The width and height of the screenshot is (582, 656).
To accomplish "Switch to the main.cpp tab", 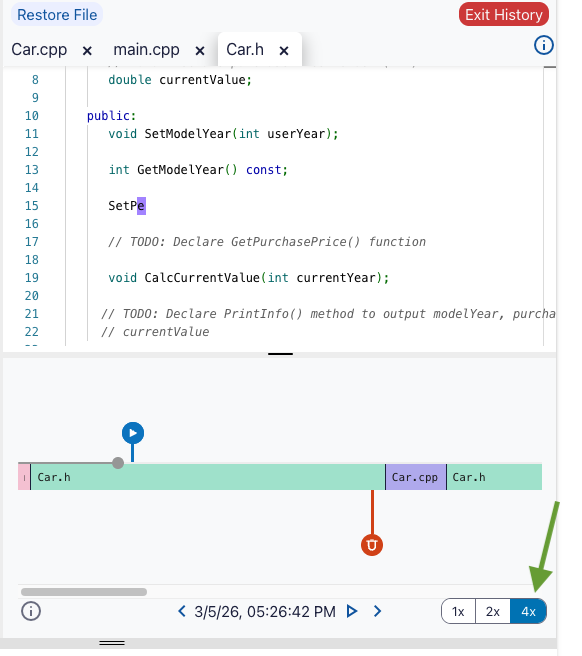I will click(x=146, y=50).
